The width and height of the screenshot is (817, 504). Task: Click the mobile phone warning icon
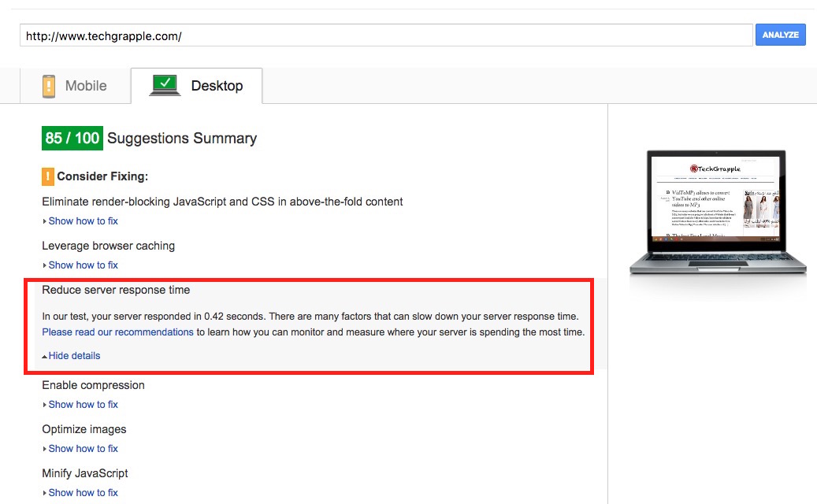49,86
